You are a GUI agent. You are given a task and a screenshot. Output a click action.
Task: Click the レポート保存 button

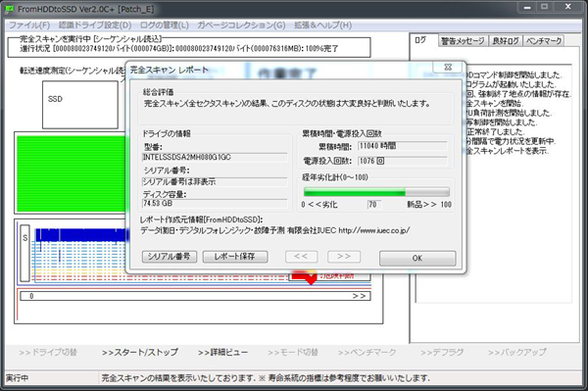(235, 257)
